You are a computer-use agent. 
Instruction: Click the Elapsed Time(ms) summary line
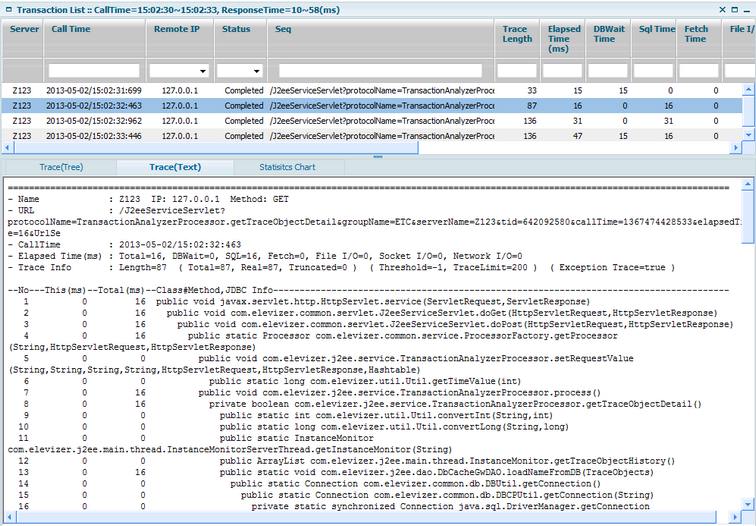[x=265, y=256]
